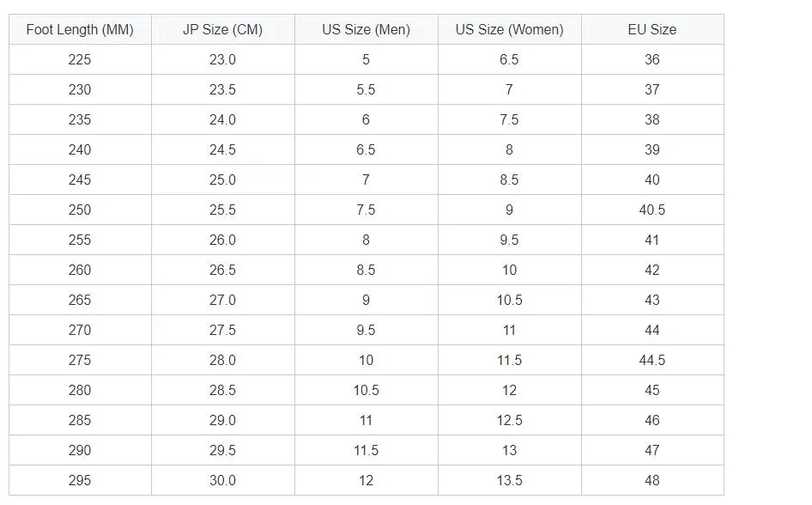The height and width of the screenshot is (505, 812).
Task: Select EU size cell 44.5
Action: click(x=652, y=360)
